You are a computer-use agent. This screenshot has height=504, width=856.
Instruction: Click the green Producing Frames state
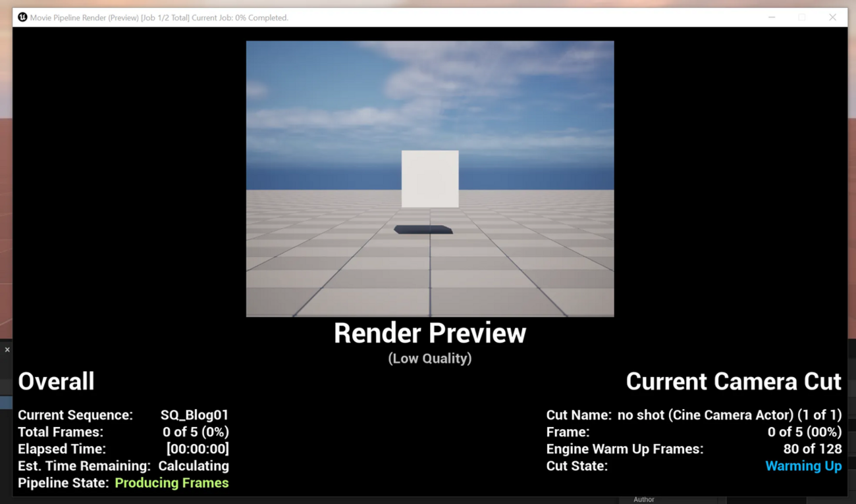(172, 483)
